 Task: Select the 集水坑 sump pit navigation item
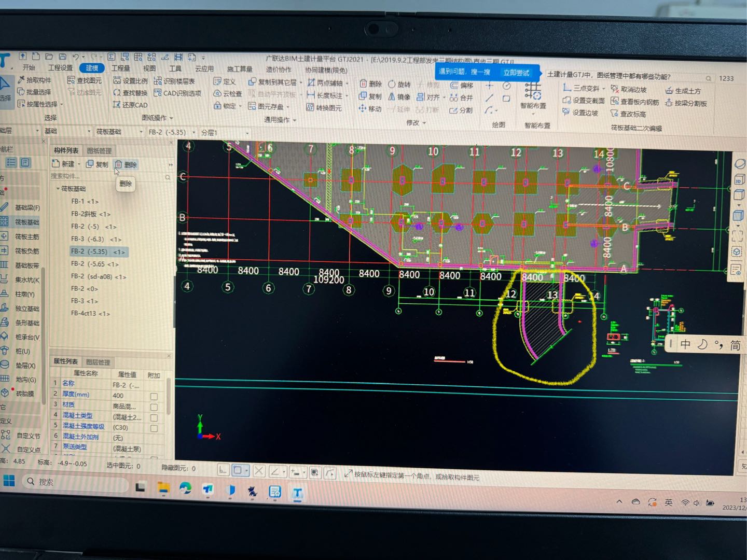point(21,280)
